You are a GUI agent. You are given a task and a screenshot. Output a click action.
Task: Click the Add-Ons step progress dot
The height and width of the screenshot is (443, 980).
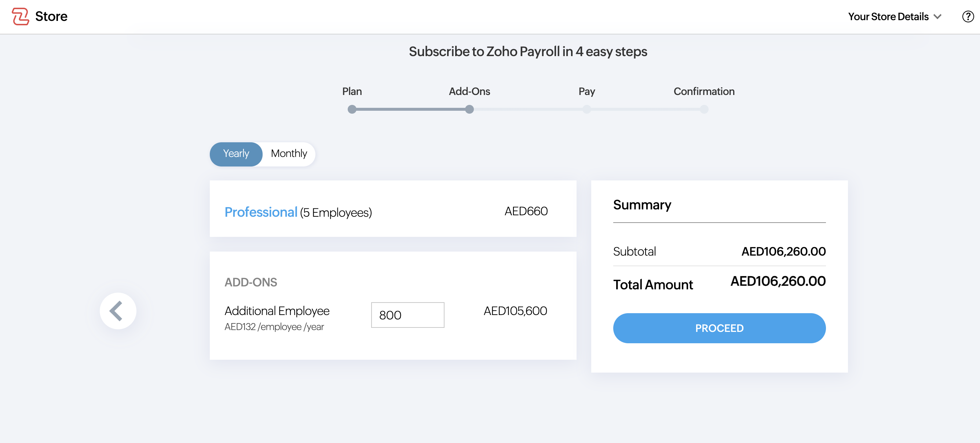tap(470, 109)
